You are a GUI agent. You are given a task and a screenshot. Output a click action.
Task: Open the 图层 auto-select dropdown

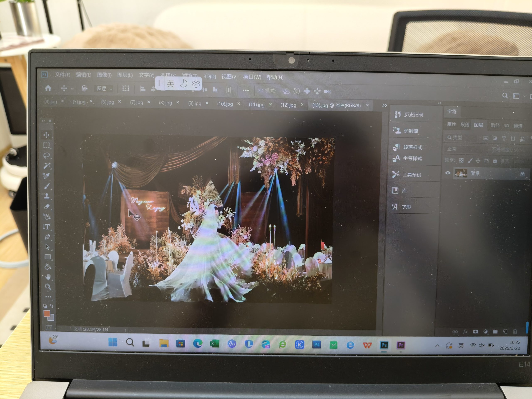[104, 89]
